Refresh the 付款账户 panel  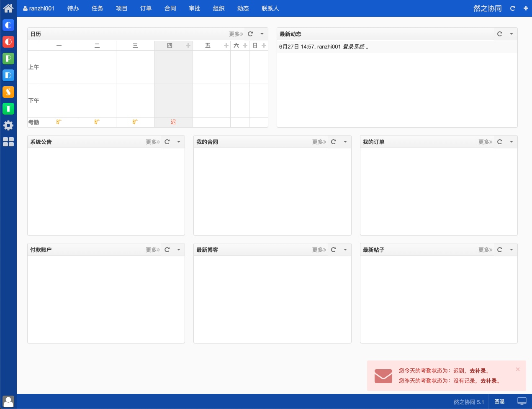point(167,250)
